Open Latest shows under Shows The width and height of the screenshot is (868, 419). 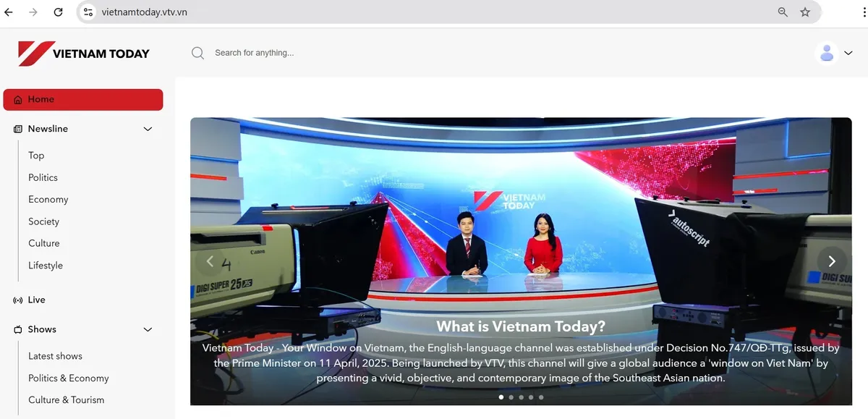[x=55, y=356]
